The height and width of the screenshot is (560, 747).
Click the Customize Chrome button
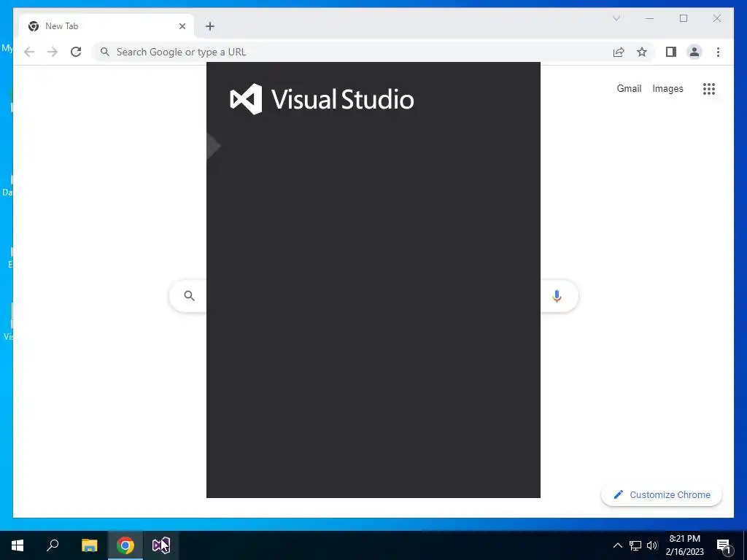click(x=661, y=495)
